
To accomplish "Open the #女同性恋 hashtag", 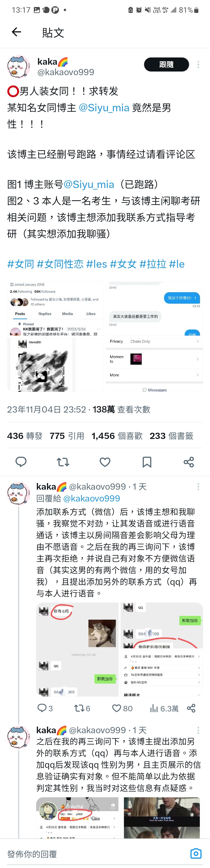I will point(60,264).
